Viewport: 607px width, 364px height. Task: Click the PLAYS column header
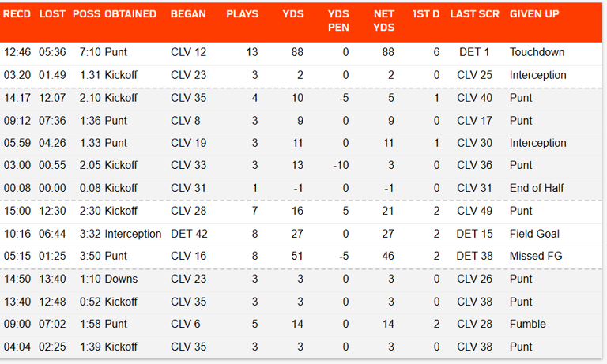point(242,14)
